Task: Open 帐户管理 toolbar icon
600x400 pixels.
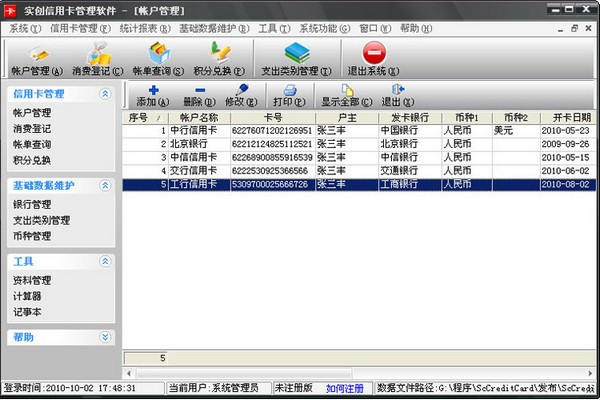Action: click(36, 58)
